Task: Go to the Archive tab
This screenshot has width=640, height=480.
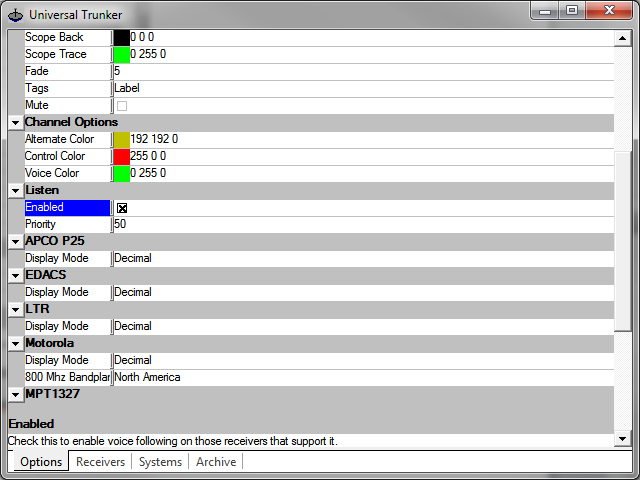Action: point(216,462)
